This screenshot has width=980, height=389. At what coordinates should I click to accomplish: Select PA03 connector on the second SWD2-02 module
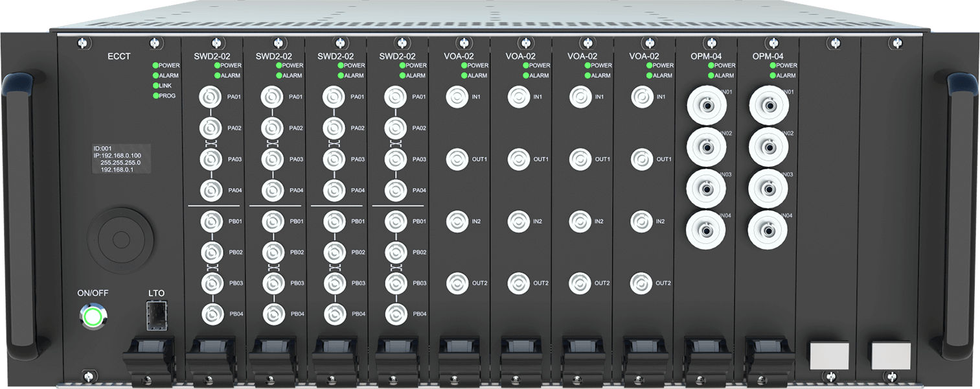tap(271, 159)
